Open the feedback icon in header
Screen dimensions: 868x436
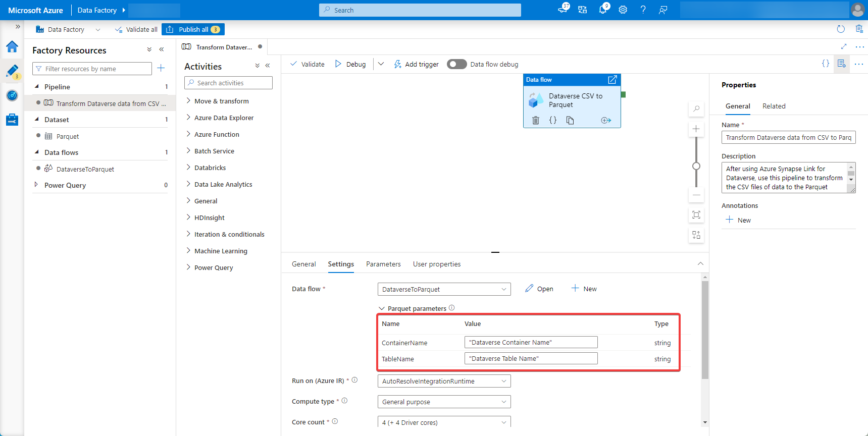pos(663,10)
